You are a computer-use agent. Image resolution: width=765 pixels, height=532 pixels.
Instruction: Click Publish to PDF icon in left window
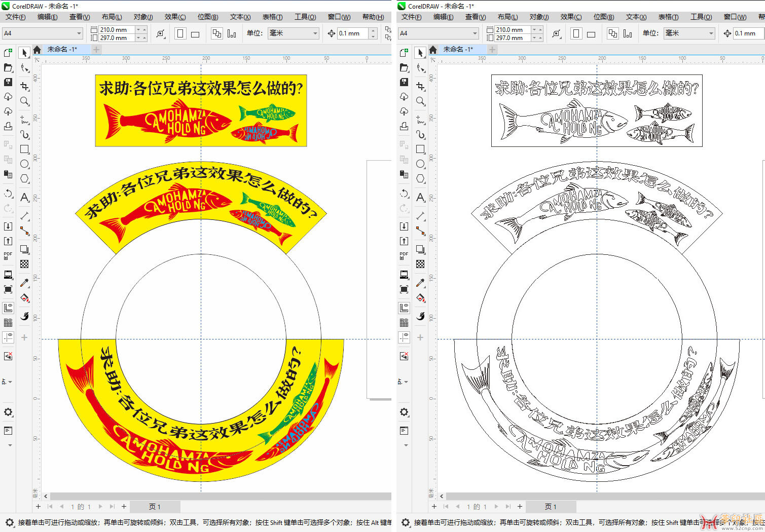pyautogui.click(x=8, y=256)
